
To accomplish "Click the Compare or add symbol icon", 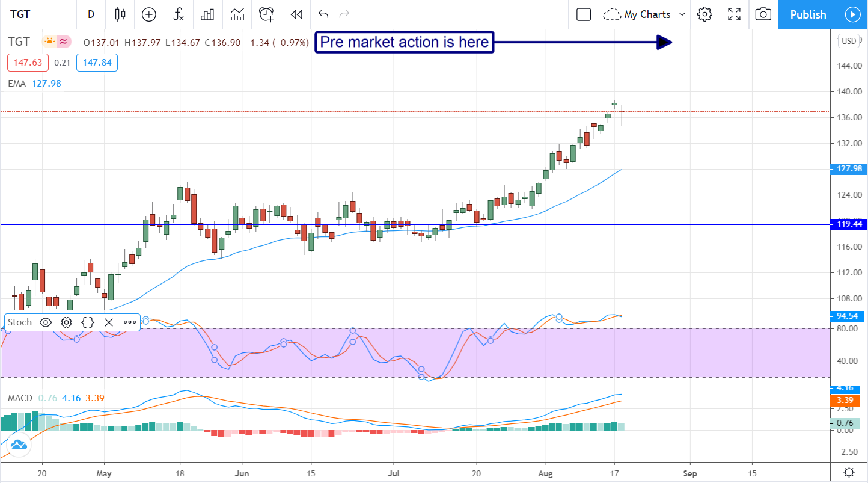I will point(148,14).
